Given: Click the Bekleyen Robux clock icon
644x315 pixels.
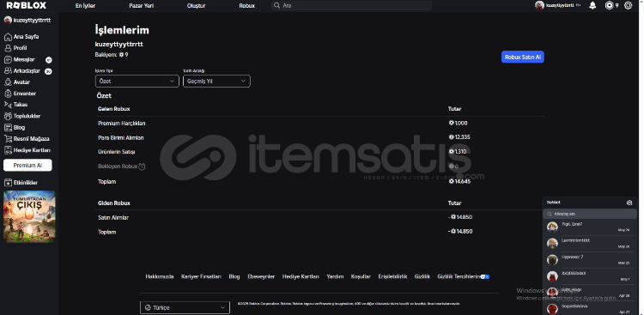Looking at the screenshot, I should click(142, 167).
